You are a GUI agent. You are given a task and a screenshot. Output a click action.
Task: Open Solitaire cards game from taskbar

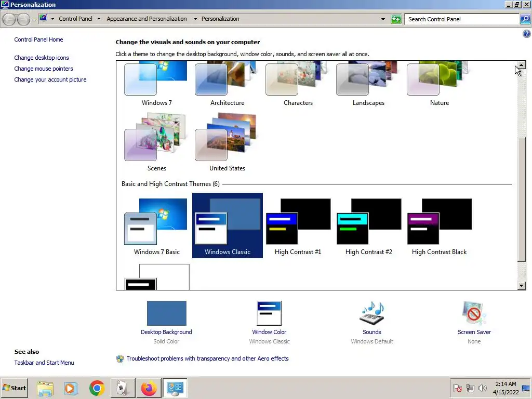click(123, 388)
